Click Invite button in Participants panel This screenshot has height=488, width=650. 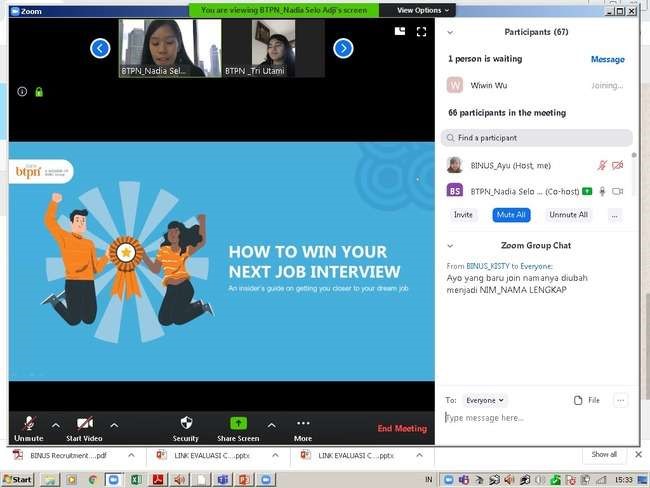(463, 215)
